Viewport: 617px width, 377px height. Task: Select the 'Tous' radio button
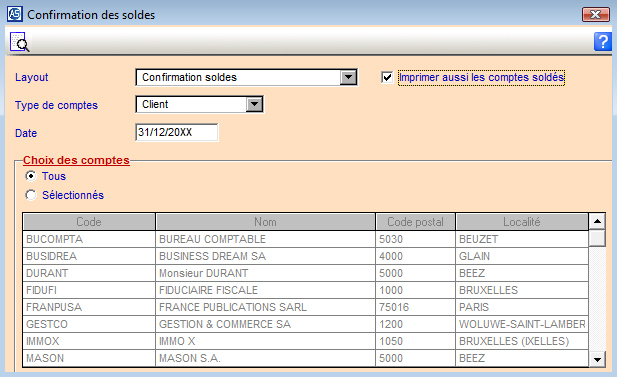(31, 176)
